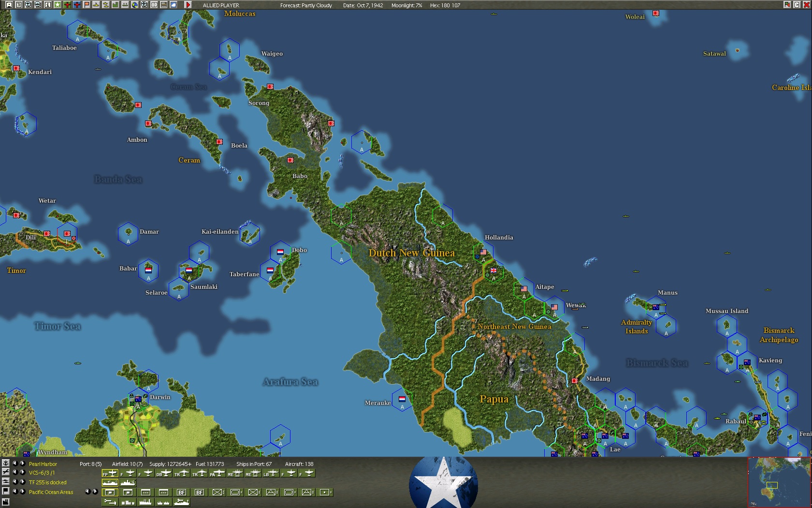Select the Australian flag base at Kavieng

point(747,362)
